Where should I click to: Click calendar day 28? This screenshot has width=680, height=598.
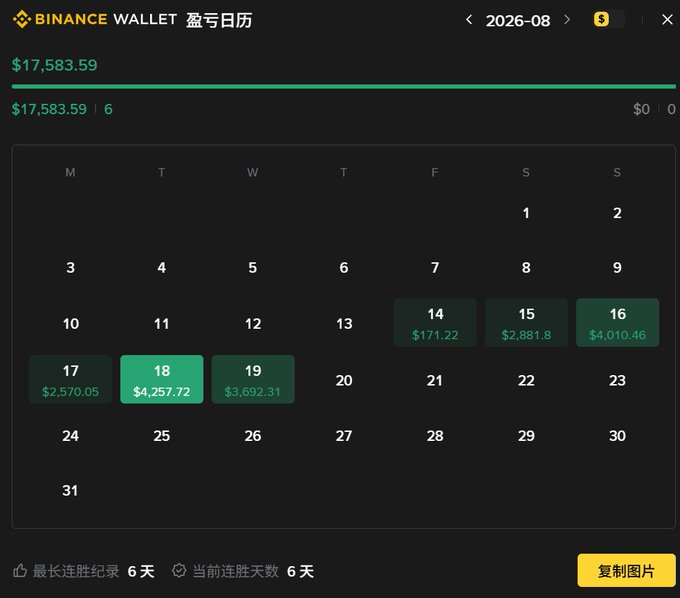click(x=435, y=435)
